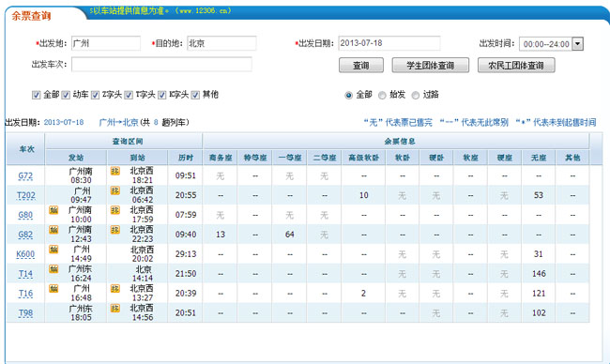Click the terminal-station icon in the G82 row

pos(115,230)
